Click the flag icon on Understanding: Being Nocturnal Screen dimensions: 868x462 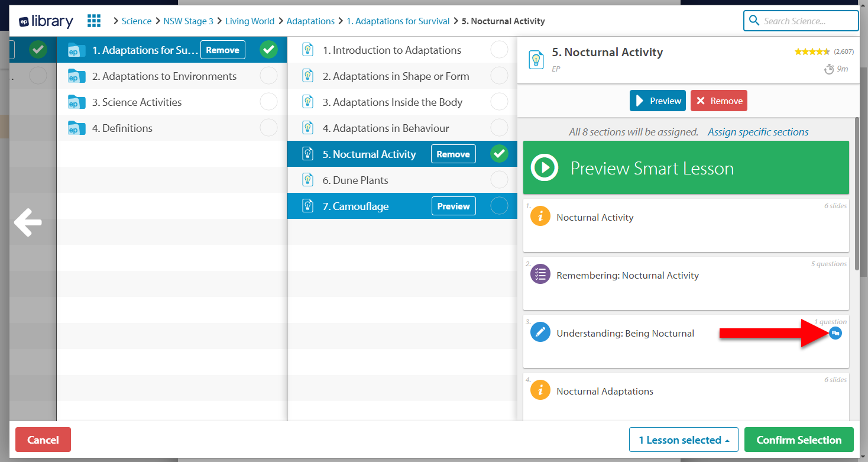835,333
